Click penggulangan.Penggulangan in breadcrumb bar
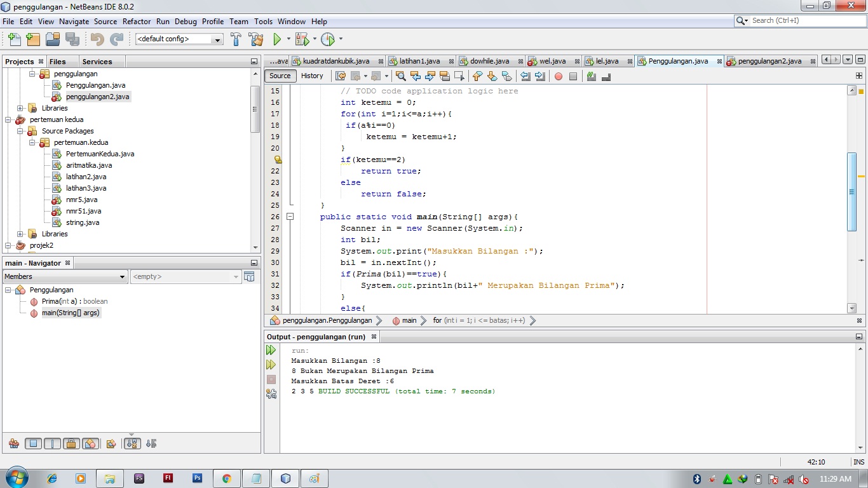The height and width of the screenshot is (488, 868). coord(327,320)
